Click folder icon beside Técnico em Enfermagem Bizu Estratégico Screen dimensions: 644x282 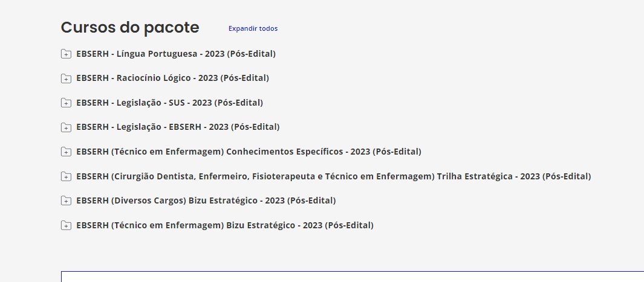66,226
